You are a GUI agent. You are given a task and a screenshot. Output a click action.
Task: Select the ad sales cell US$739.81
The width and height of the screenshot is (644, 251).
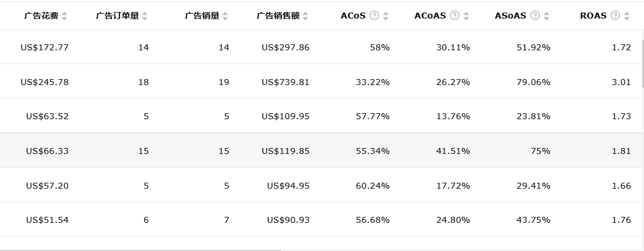click(286, 82)
